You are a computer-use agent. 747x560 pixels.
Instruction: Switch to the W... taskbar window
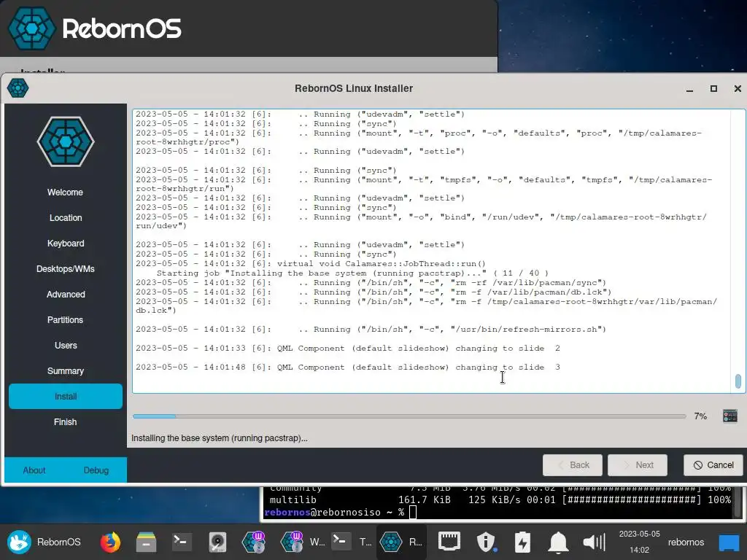point(303,542)
